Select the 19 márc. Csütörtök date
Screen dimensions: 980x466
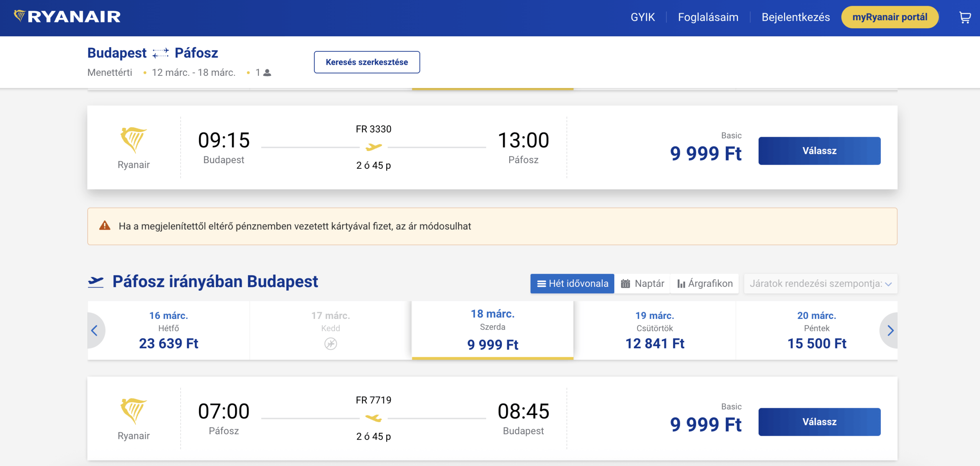(654, 330)
